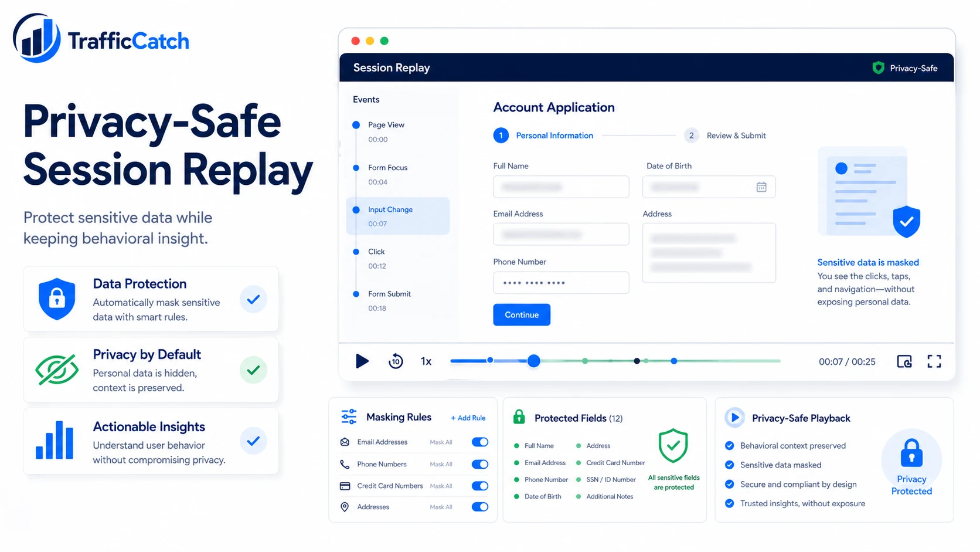
Task: Open Mask All dropdown for Credit Card Numbers
Action: [441, 486]
